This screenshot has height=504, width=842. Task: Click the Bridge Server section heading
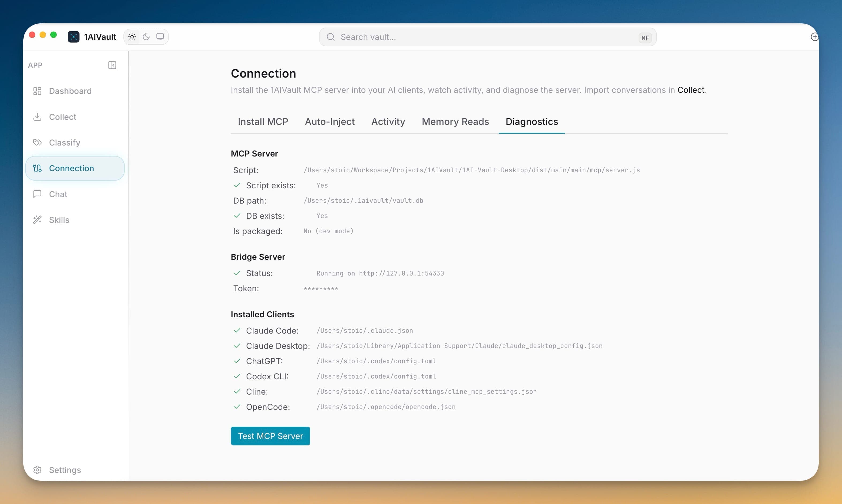click(x=258, y=257)
